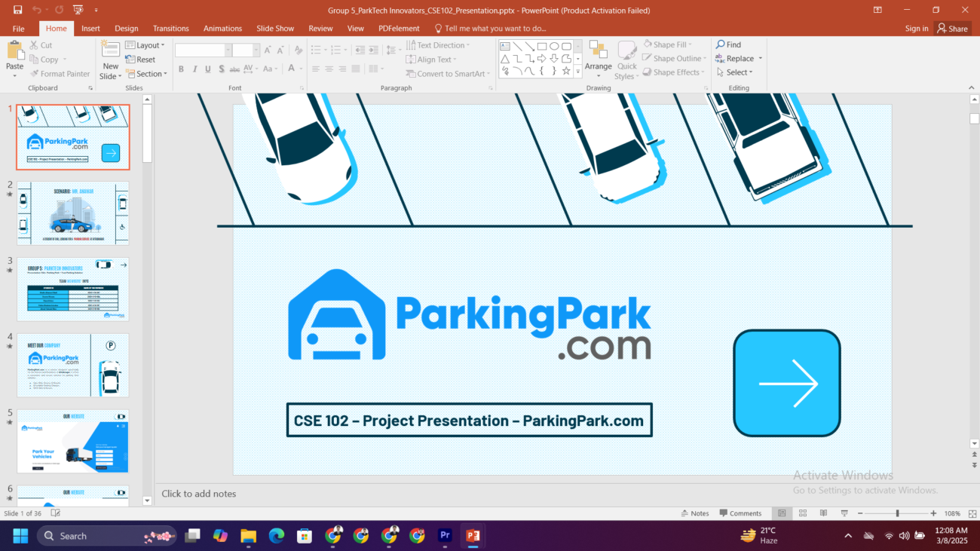Open the Section dropdown
The height and width of the screenshot is (551, 980).
tap(145, 74)
